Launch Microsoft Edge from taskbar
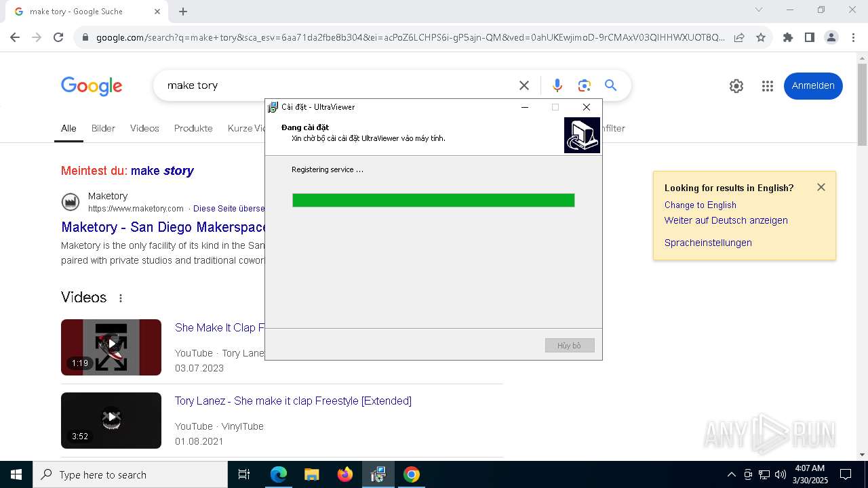868x488 pixels. 279,474
